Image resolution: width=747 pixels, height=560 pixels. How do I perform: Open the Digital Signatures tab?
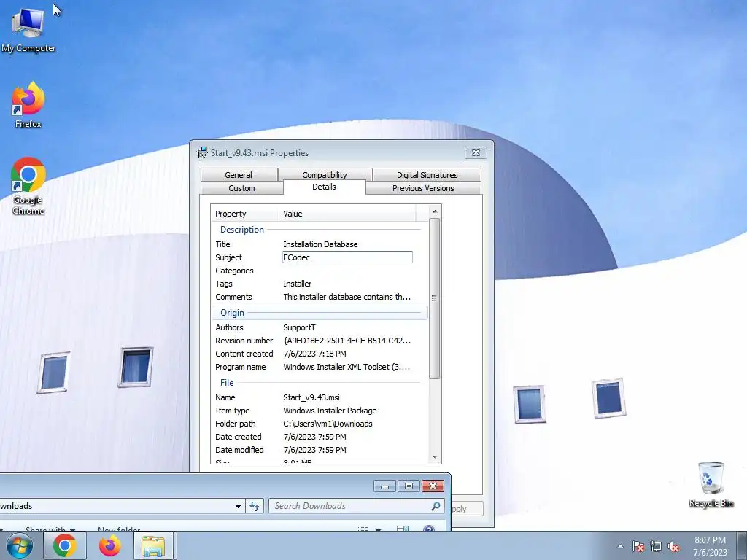click(x=427, y=175)
